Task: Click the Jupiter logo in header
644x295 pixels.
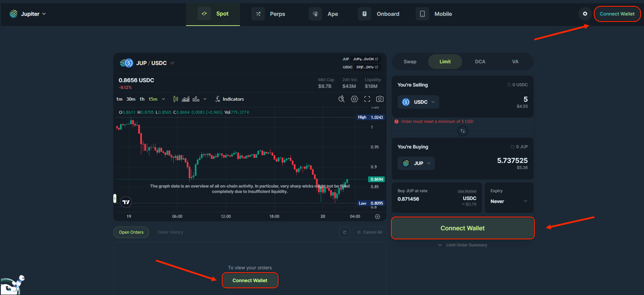Action: (14, 14)
